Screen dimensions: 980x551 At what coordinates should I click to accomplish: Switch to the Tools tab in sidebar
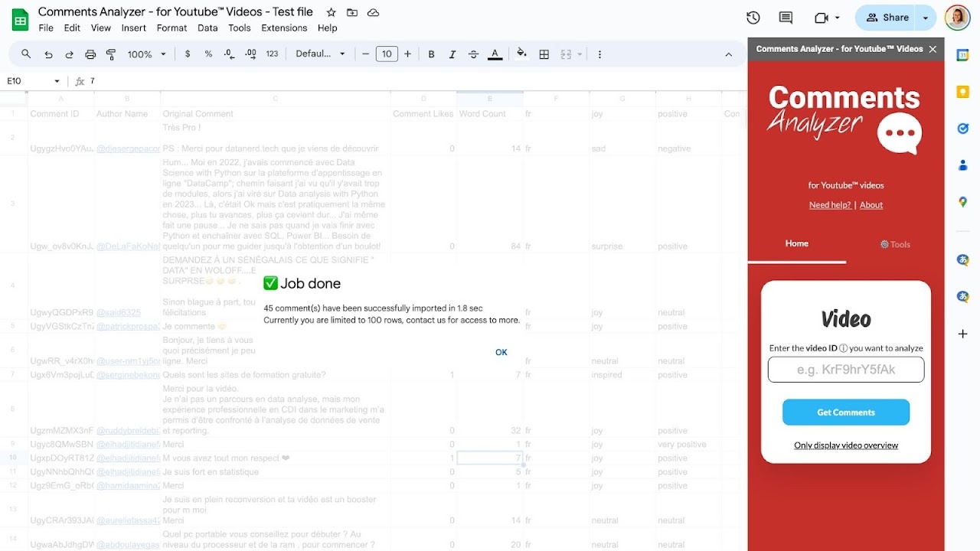click(x=895, y=245)
